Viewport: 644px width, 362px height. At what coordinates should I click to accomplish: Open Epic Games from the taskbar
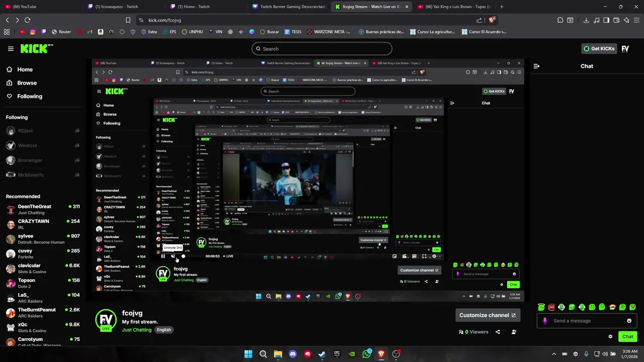[337, 354]
